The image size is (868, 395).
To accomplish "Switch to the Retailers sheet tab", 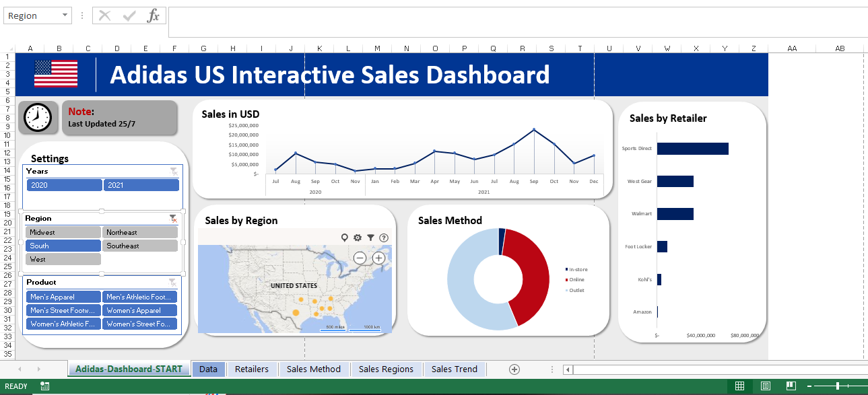I will point(251,369).
